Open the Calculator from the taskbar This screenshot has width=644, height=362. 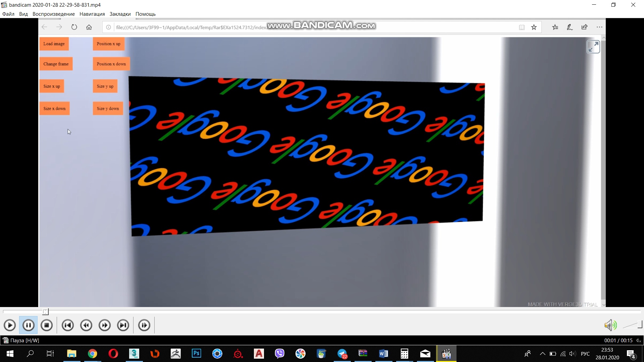405,354
